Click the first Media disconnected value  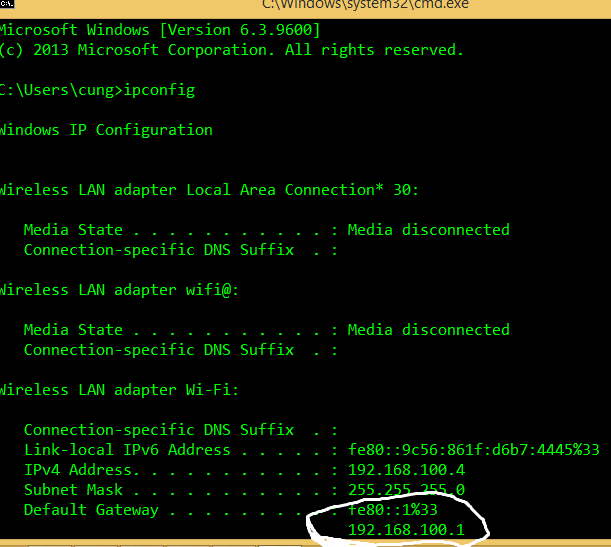click(x=429, y=230)
